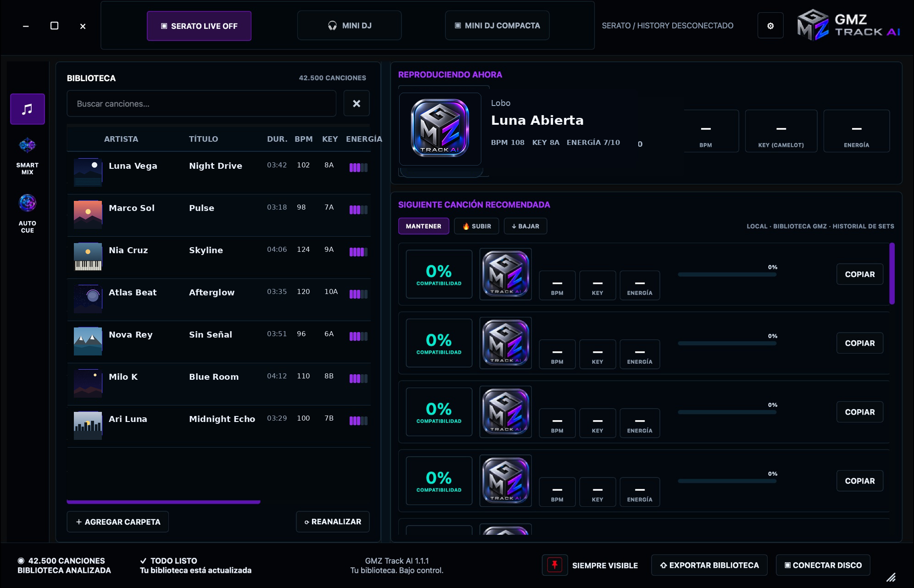
Task: Sort the library by Título column
Action: 204,139
